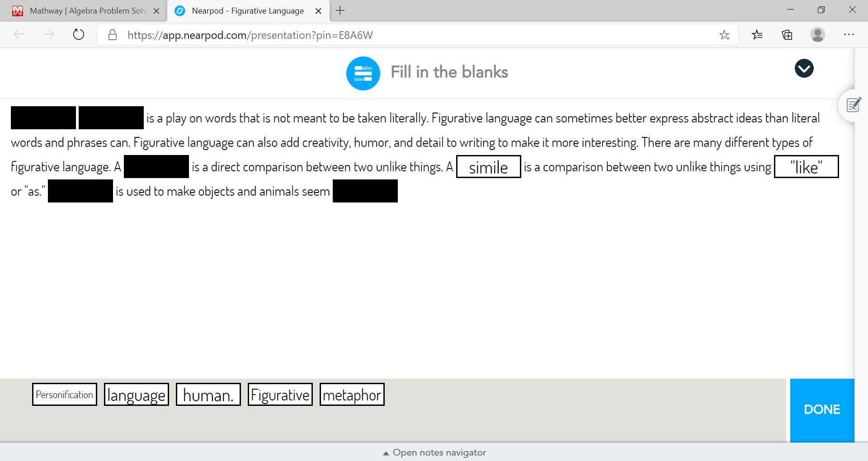Open the user profile avatar
The image size is (868, 461).
pos(817,35)
